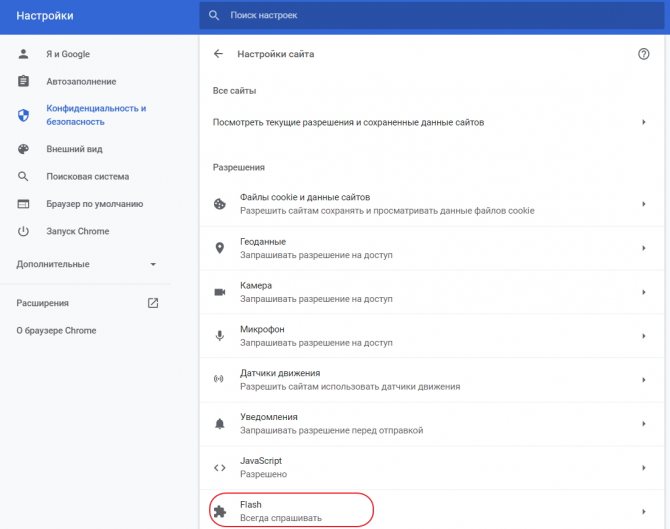Click the location pin icon for Геоданные

220,248
